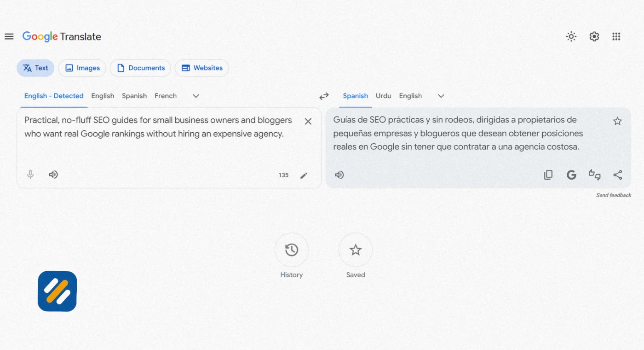The width and height of the screenshot is (644, 350).
Task: Switch to the Text translation tab
Action: [x=35, y=68]
